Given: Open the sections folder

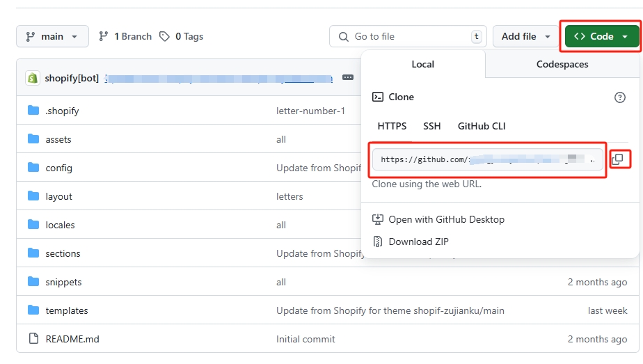Looking at the screenshot, I should coord(63,254).
